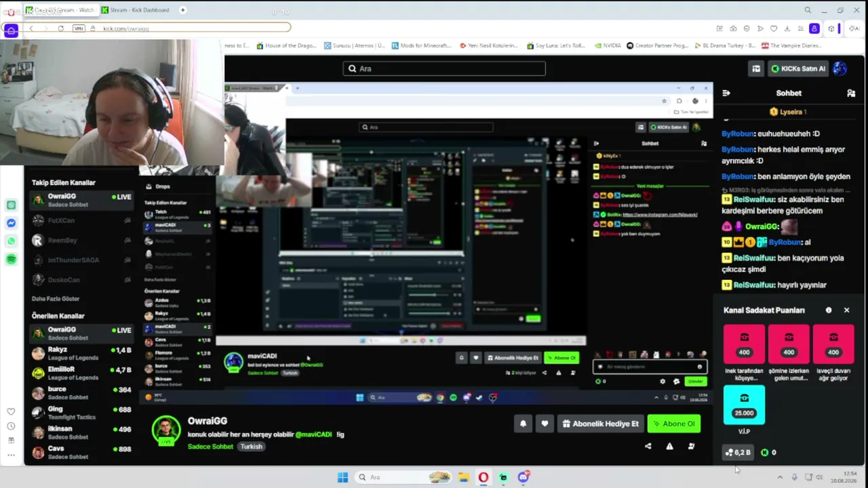Click the green Abone Ol button
868x488 pixels.
[673, 424]
